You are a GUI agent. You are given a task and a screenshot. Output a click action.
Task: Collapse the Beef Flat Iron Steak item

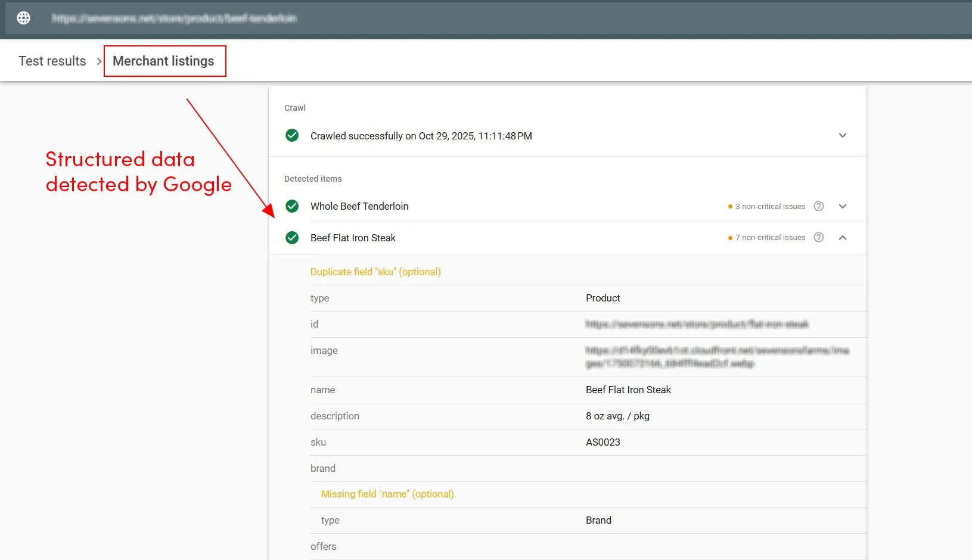coord(843,237)
